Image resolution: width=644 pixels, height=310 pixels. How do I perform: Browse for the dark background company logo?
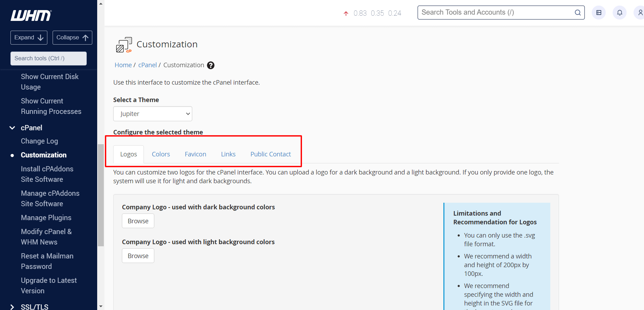[x=138, y=221]
